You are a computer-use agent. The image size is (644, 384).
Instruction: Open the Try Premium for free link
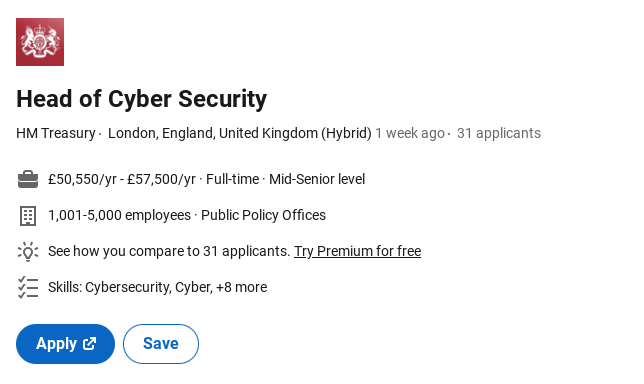click(357, 251)
